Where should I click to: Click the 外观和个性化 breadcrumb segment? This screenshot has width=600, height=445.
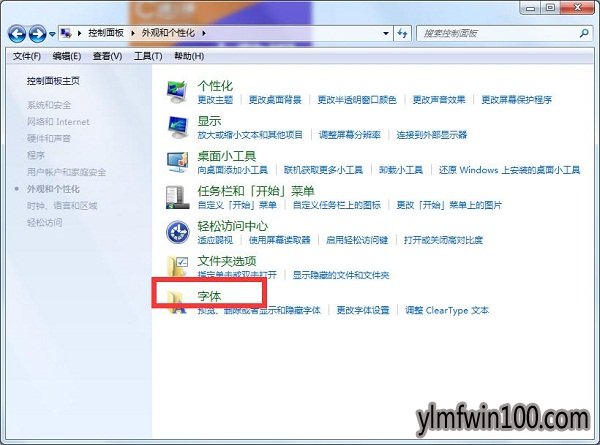[x=168, y=33]
